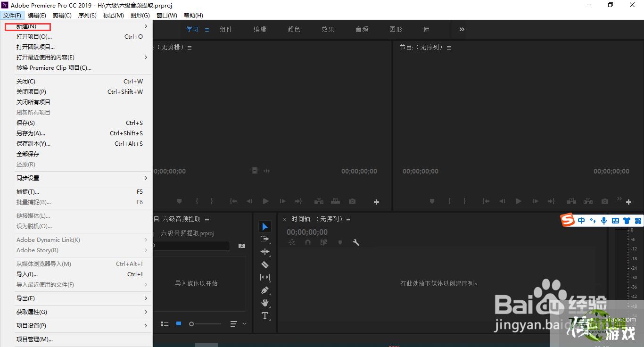Image resolution: width=644 pixels, height=347 pixels.
Task: Open Sogou soft keyboard icon
Action: (x=615, y=220)
